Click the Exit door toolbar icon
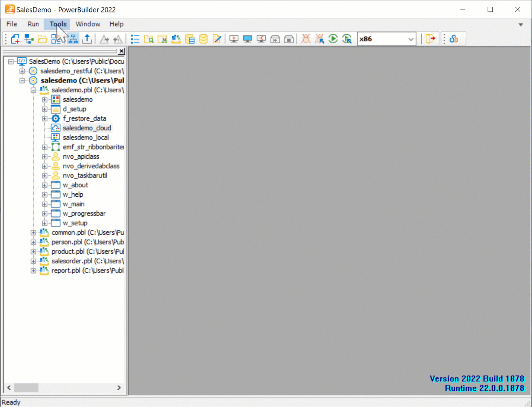The image size is (532, 407). [x=430, y=39]
